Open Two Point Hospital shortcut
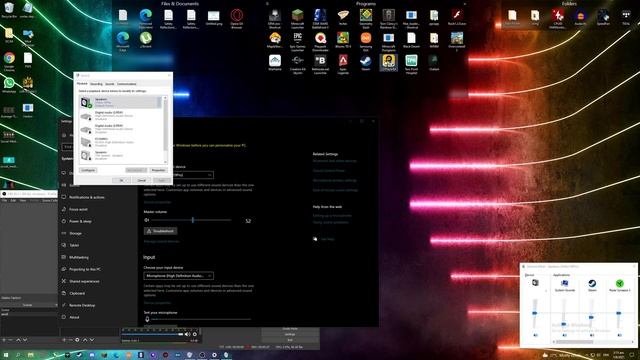This screenshot has height=360, width=640. (411, 64)
